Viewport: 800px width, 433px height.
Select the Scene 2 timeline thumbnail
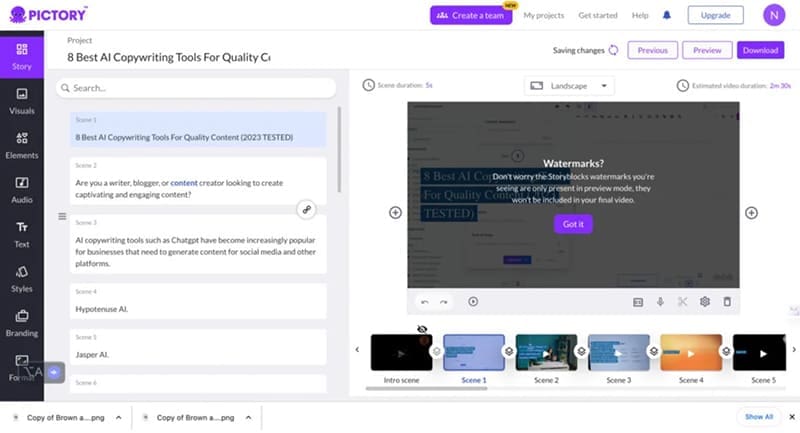coord(546,352)
